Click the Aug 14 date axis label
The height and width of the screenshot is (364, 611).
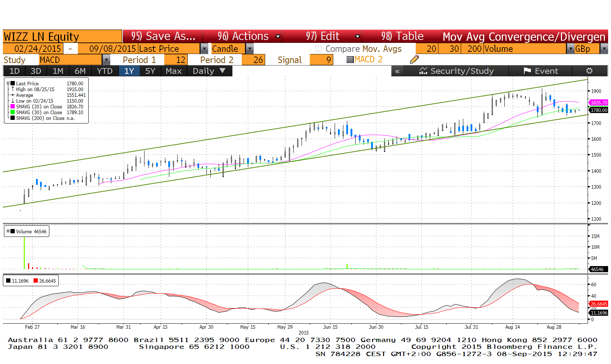tap(512, 327)
